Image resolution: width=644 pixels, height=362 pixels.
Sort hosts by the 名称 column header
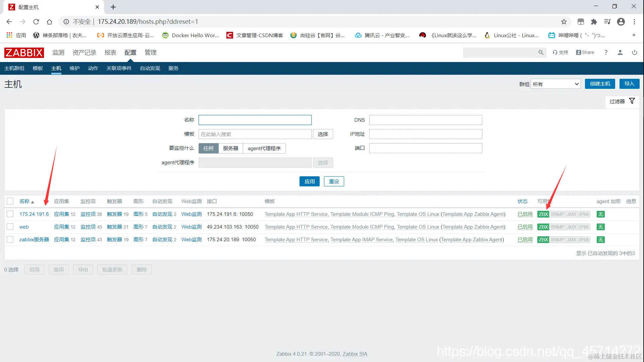(24, 201)
